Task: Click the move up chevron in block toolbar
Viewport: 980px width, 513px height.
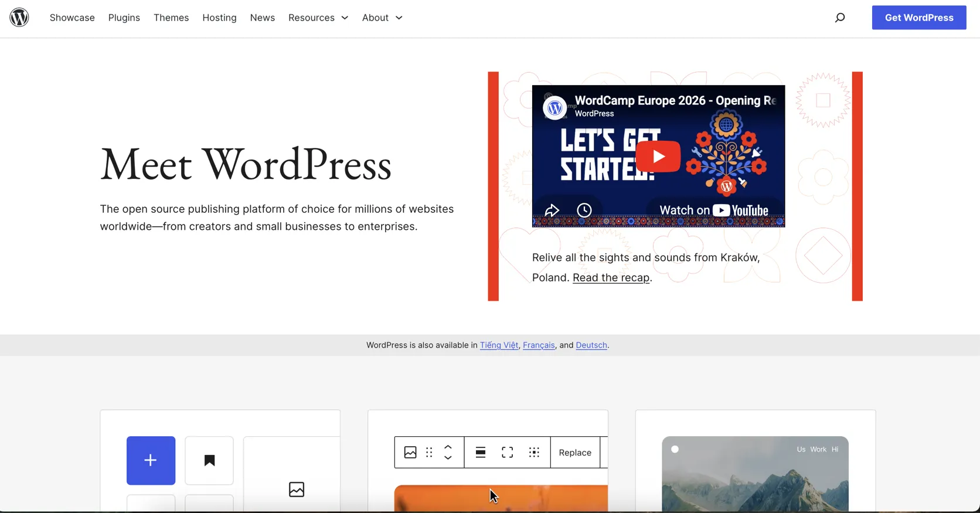Action: [448, 447]
